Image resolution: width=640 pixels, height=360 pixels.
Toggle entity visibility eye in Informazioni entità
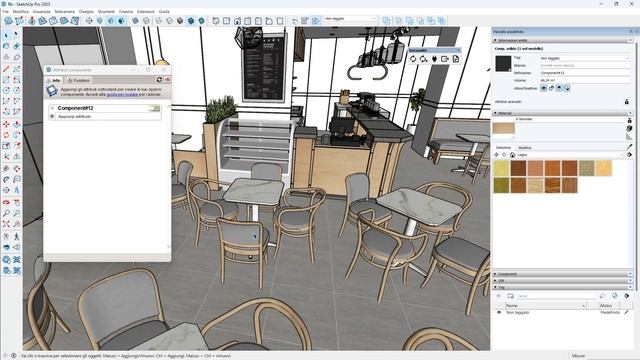click(x=544, y=88)
